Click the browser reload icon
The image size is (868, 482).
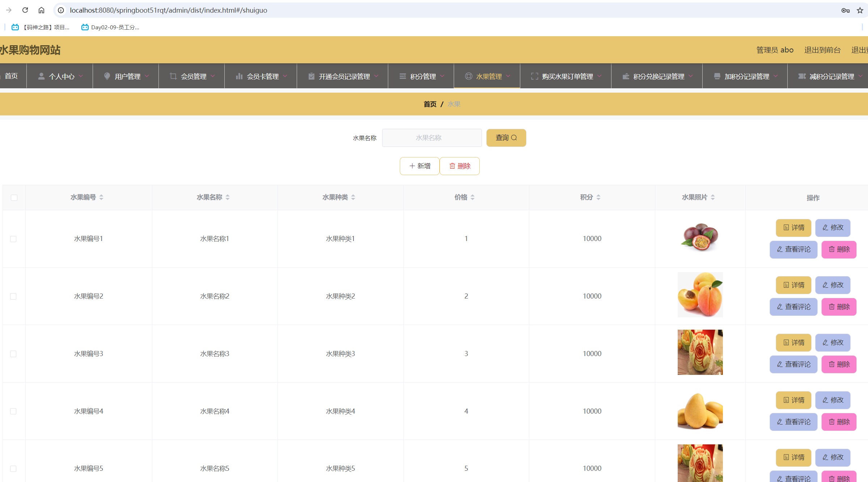point(25,10)
